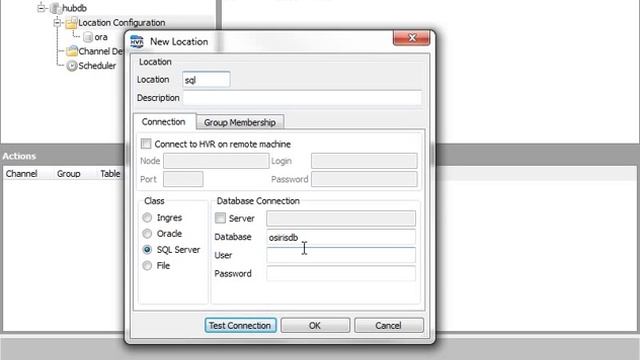Viewport: 640px width, 360px height.
Task: Click the New Location title text
Action: point(179,42)
